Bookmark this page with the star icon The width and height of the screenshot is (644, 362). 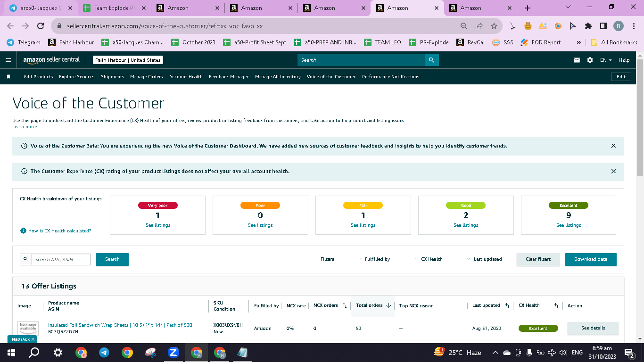pos(494,26)
